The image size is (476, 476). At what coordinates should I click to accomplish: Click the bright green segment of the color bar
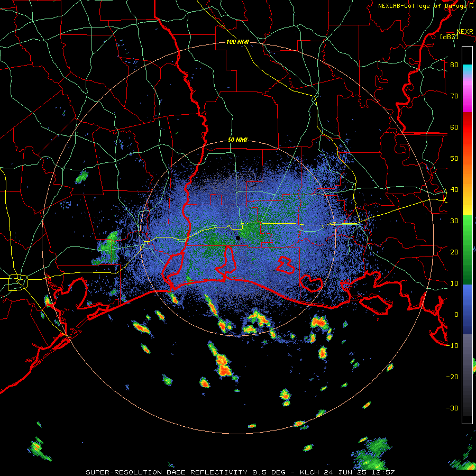[x=467, y=231]
